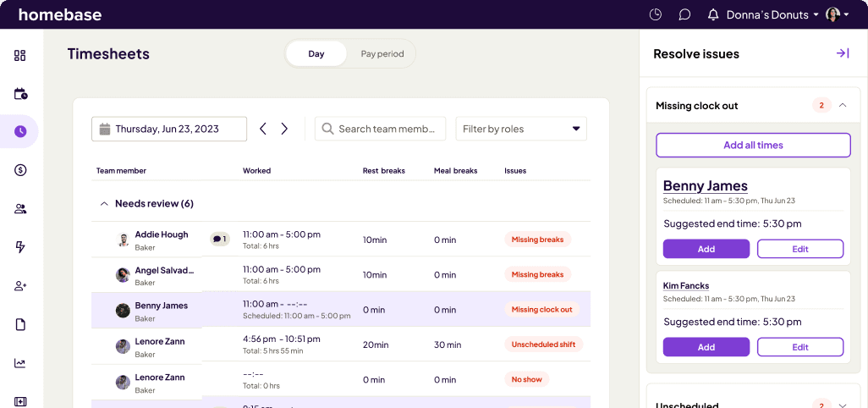Click the search magnifier icon
The width and height of the screenshot is (868, 408).
(x=327, y=129)
